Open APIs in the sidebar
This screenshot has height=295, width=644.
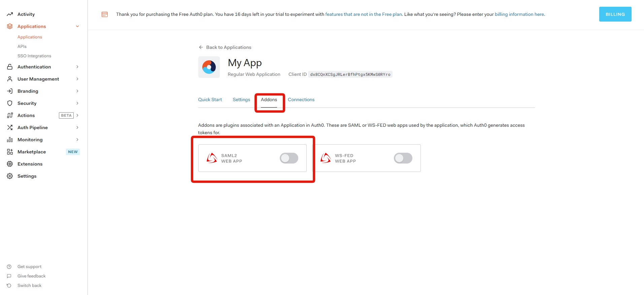(x=22, y=47)
